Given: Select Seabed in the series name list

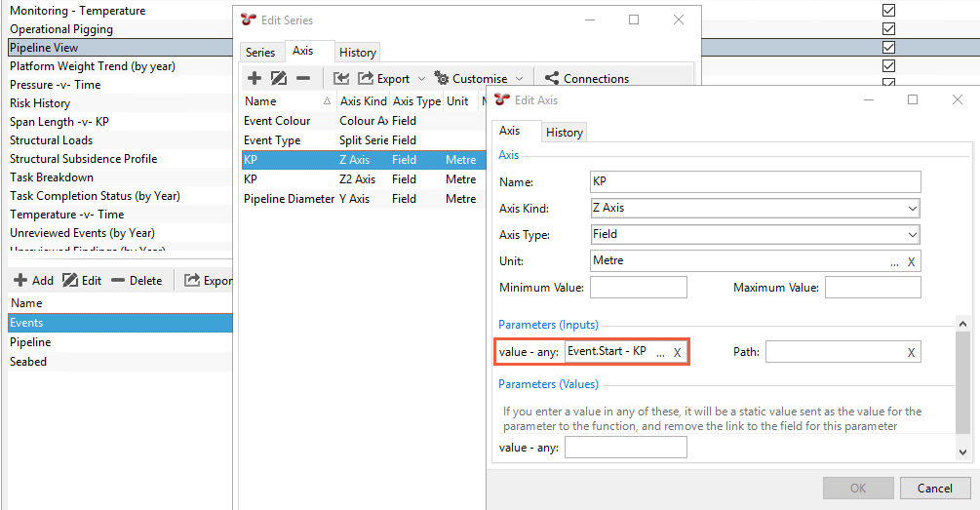Looking at the screenshot, I should pos(120,361).
